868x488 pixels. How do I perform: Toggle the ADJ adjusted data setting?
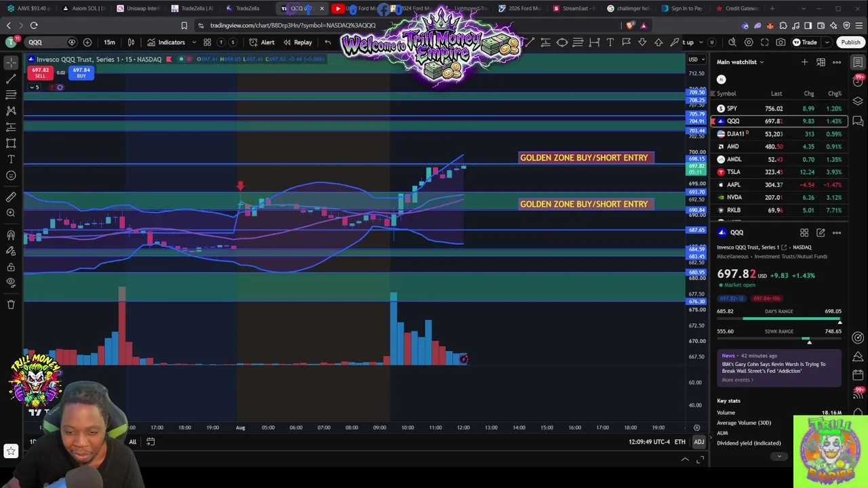coord(698,442)
